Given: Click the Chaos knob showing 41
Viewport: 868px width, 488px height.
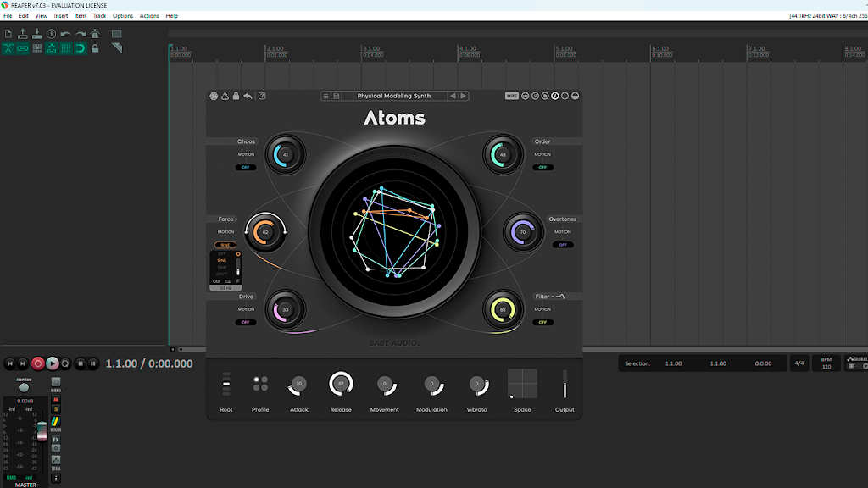Looking at the screenshot, I should (285, 155).
